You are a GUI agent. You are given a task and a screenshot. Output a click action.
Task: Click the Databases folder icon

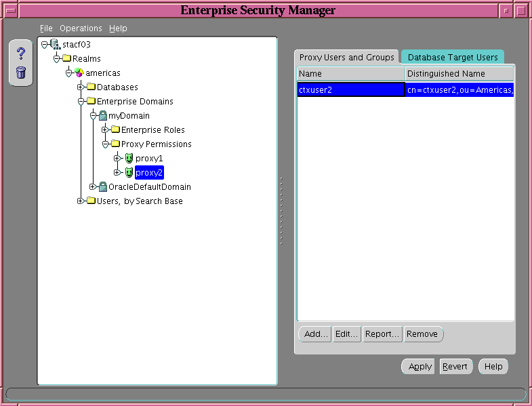coord(91,87)
